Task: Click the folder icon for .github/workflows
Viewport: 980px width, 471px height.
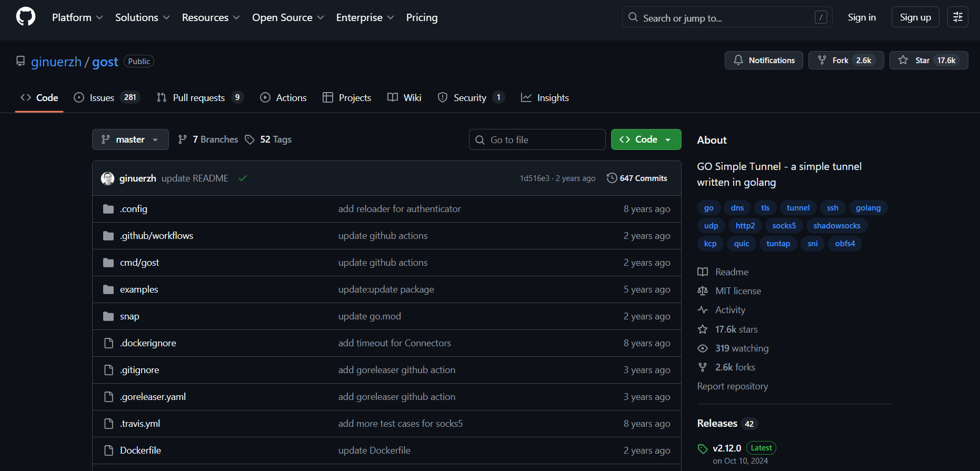Action: pos(108,236)
